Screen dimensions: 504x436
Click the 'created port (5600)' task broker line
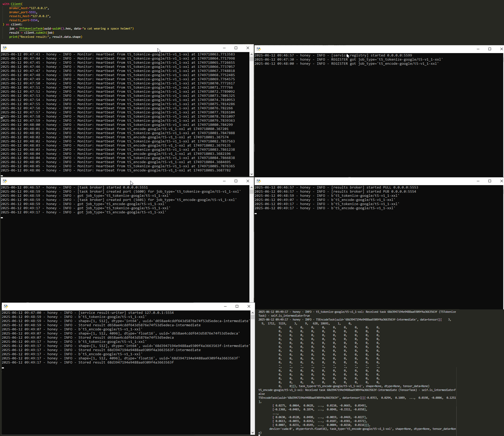tap(121, 192)
